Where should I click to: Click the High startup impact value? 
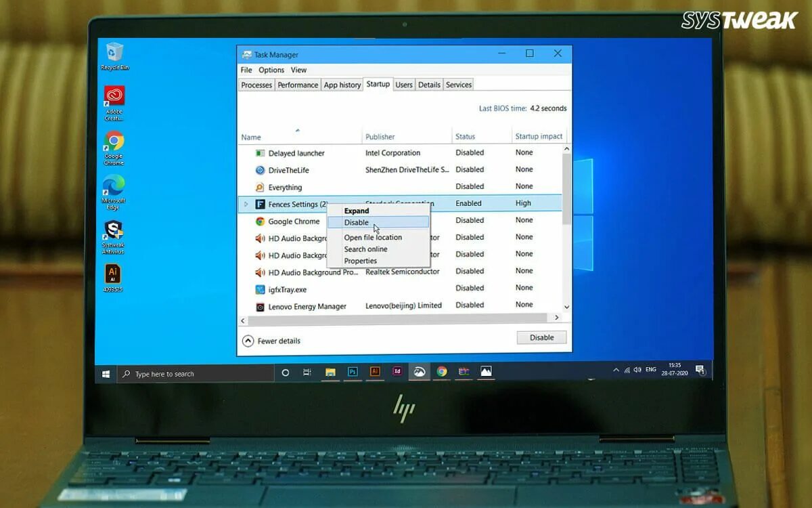click(x=523, y=203)
